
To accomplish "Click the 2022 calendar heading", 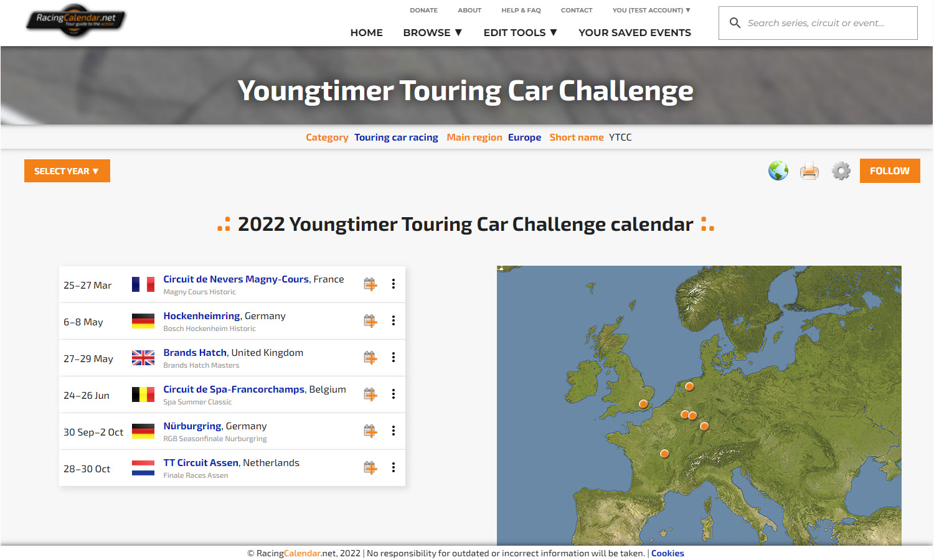I will tap(466, 224).
